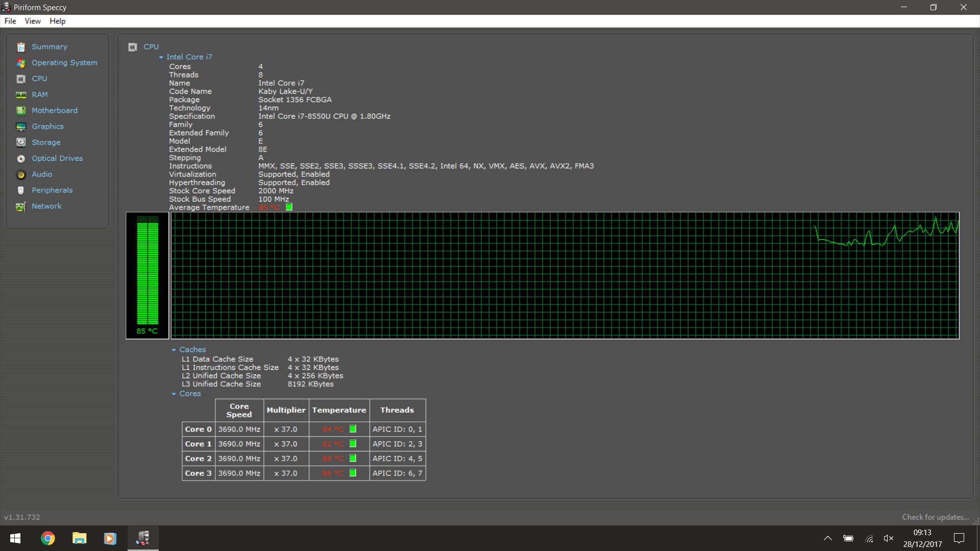Select Summary in the sidebar
Image resolution: width=980 pixels, height=551 pixels.
[50, 47]
